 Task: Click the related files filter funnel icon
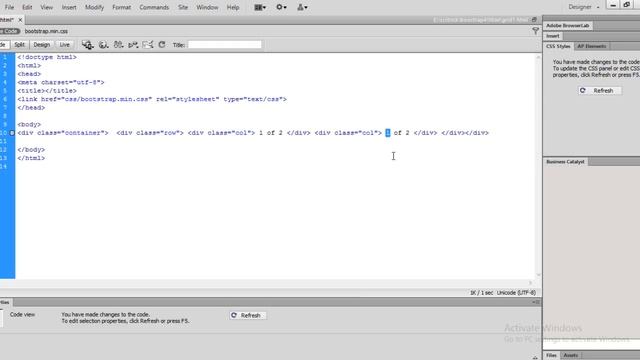[535, 31]
